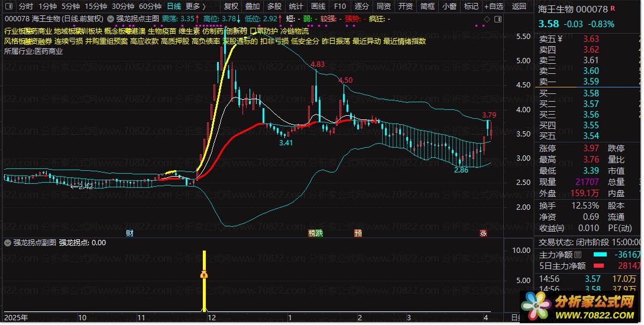Click the 主力净额 list icon
This screenshot has height=325, width=644.
[x=577, y=255]
